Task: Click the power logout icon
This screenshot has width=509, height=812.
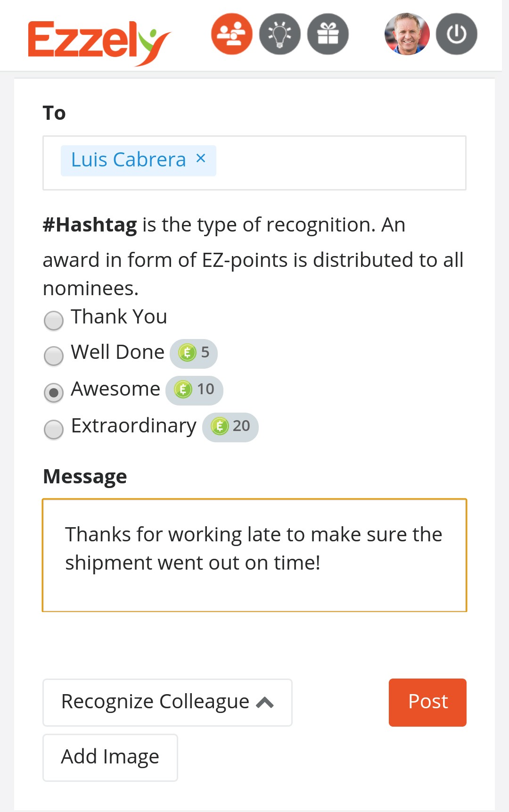Action: (x=456, y=34)
